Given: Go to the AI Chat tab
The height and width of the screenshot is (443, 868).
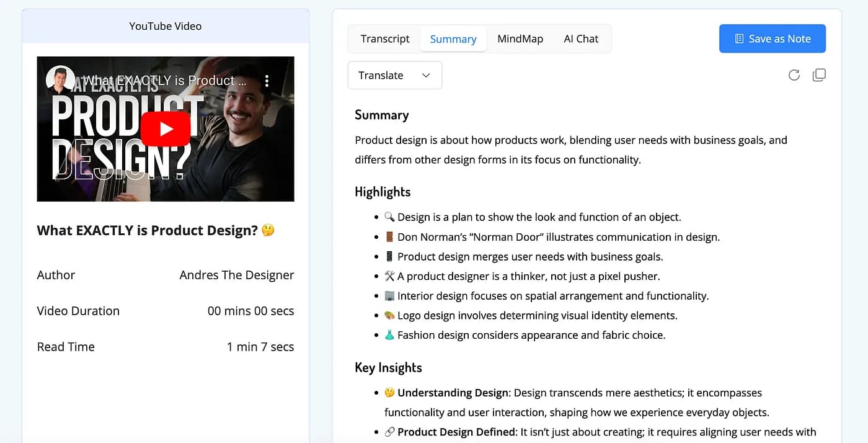Looking at the screenshot, I should pyautogui.click(x=581, y=38).
